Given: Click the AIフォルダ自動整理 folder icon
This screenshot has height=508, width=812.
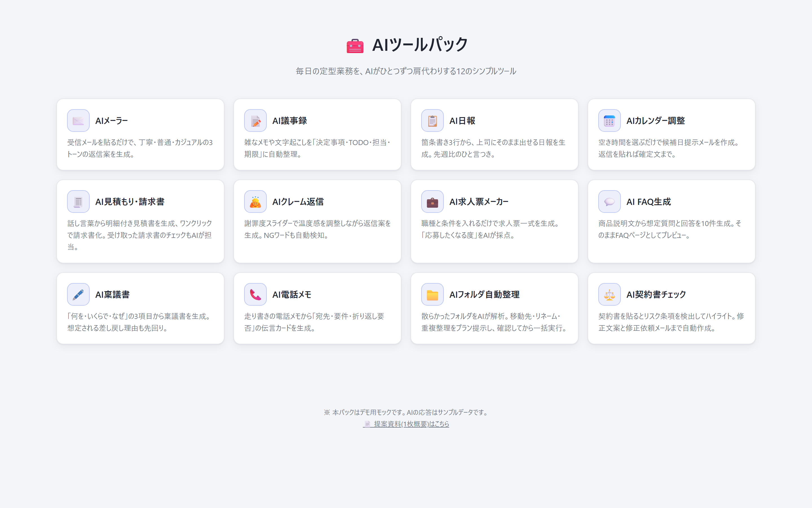Looking at the screenshot, I should pyautogui.click(x=433, y=294).
